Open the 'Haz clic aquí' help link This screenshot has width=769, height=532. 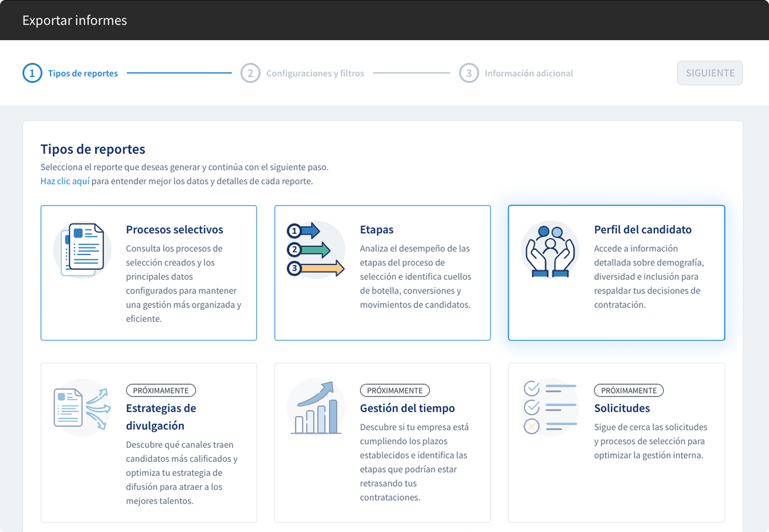click(65, 181)
